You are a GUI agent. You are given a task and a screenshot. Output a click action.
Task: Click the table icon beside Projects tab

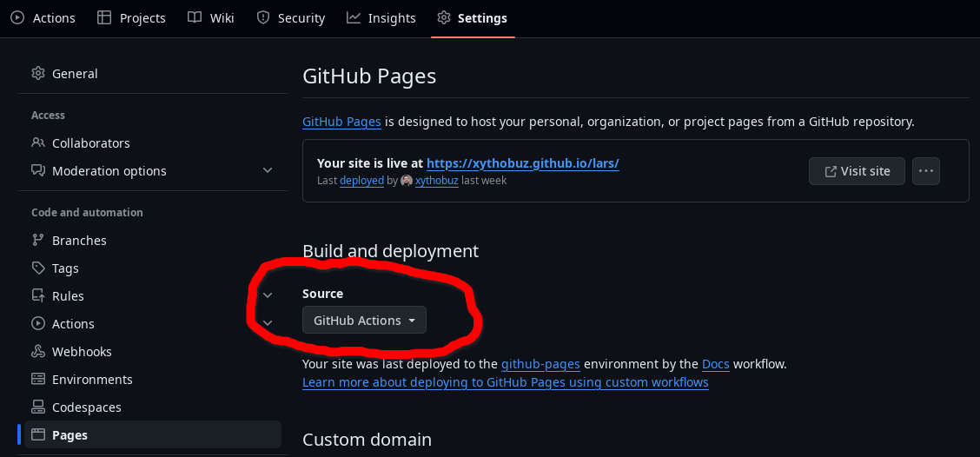(103, 17)
